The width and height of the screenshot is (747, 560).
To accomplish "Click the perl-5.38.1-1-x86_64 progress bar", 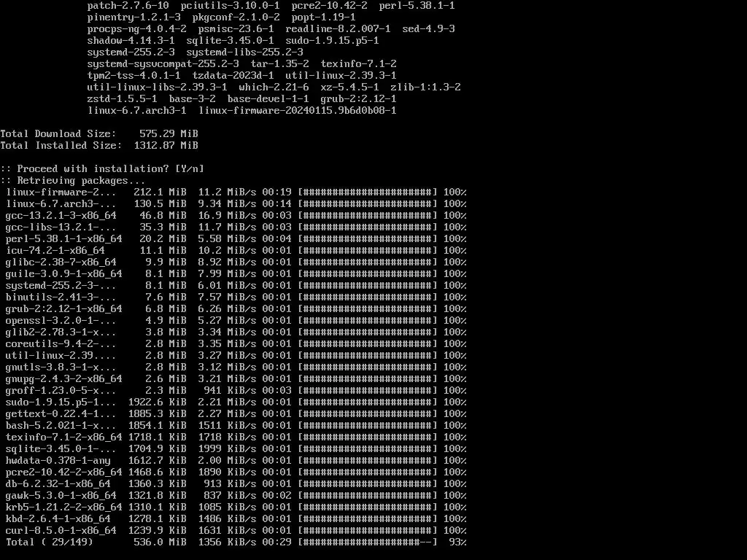I will (x=368, y=238).
